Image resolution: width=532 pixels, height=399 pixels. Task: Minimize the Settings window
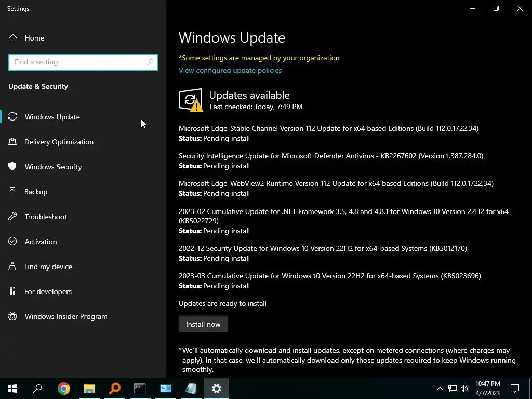tap(472, 8)
